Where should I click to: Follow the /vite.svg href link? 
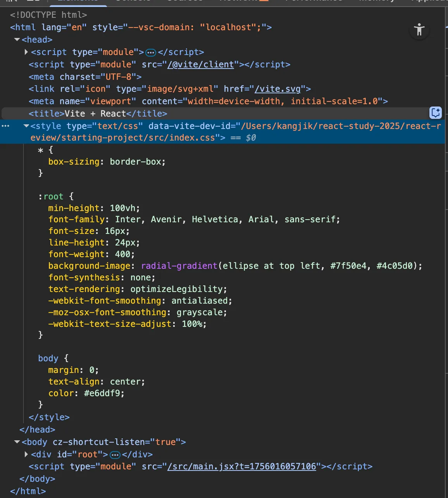tap(277, 89)
